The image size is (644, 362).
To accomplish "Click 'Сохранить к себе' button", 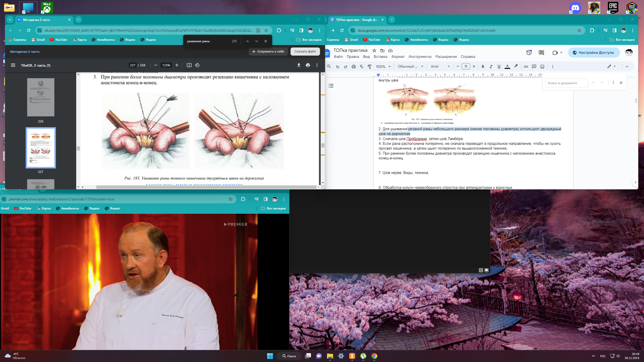I will [268, 52].
